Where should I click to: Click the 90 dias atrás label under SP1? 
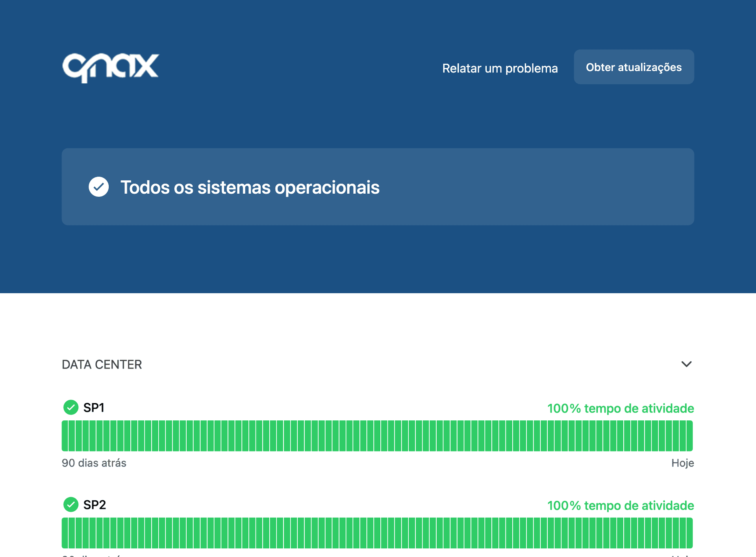click(x=94, y=463)
